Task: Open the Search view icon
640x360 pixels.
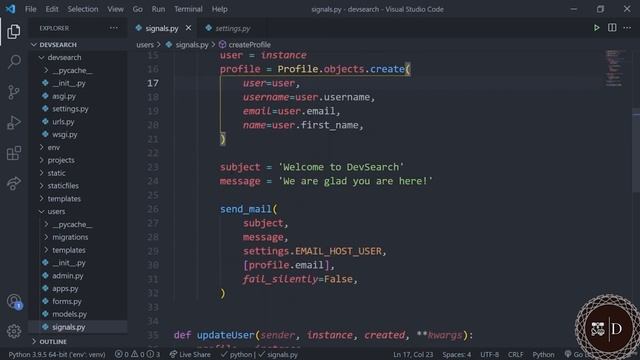Action: click(x=14, y=62)
